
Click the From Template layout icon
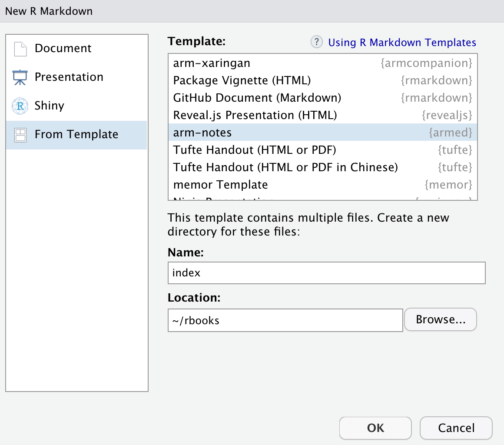(20, 135)
